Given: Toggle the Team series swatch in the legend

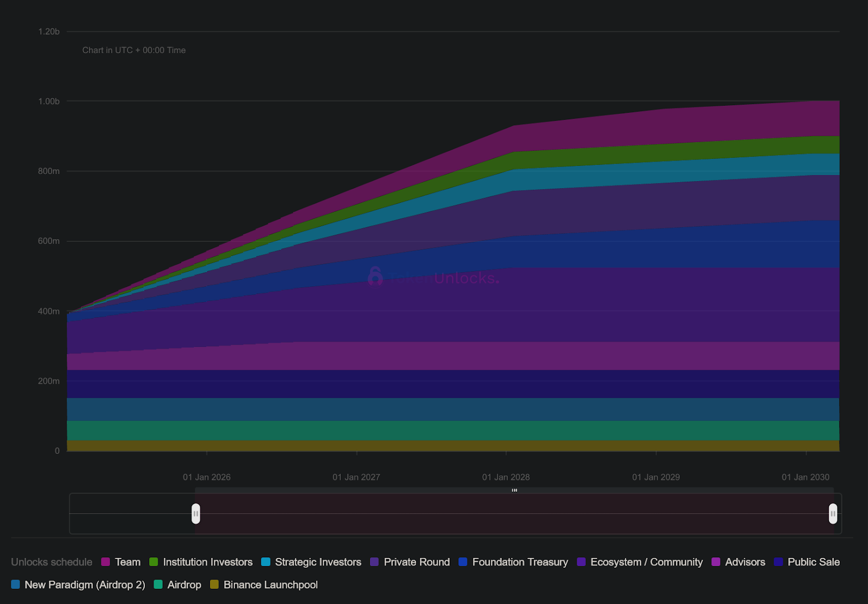Looking at the screenshot, I should (x=106, y=562).
